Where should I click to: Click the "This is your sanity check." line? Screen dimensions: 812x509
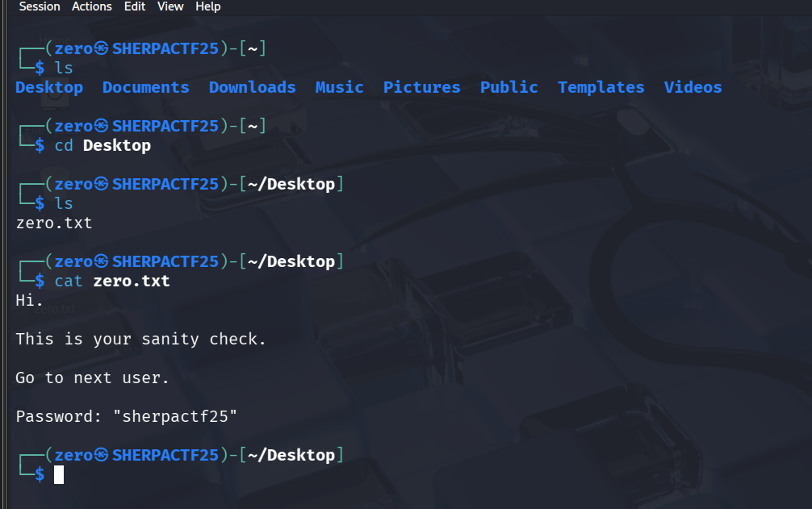coord(141,340)
